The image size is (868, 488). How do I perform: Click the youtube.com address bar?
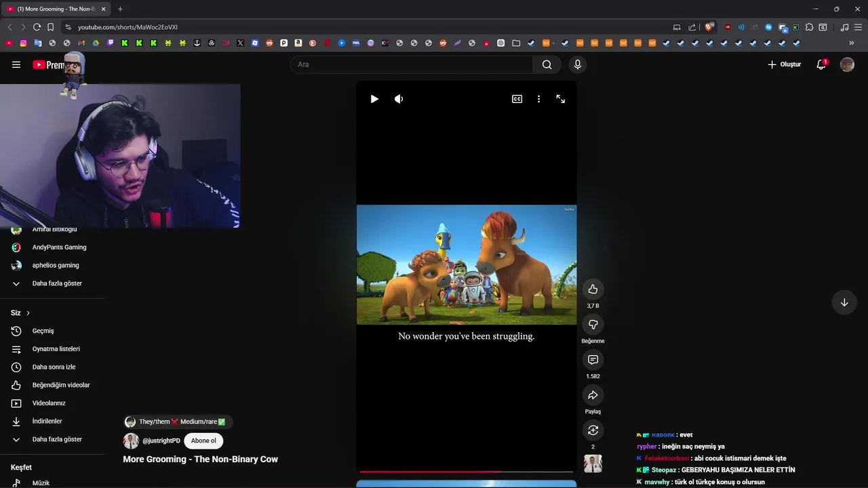(x=366, y=27)
